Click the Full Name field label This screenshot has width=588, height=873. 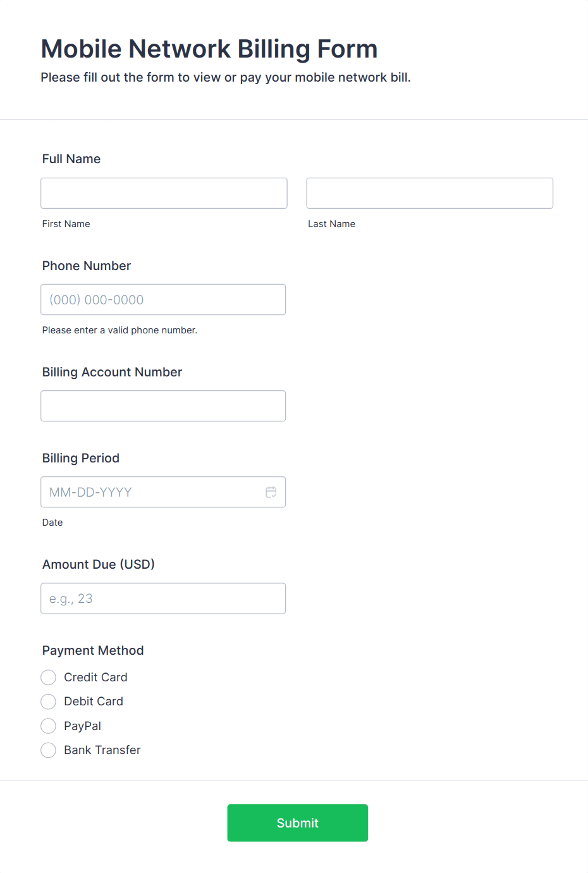coord(71,159)
